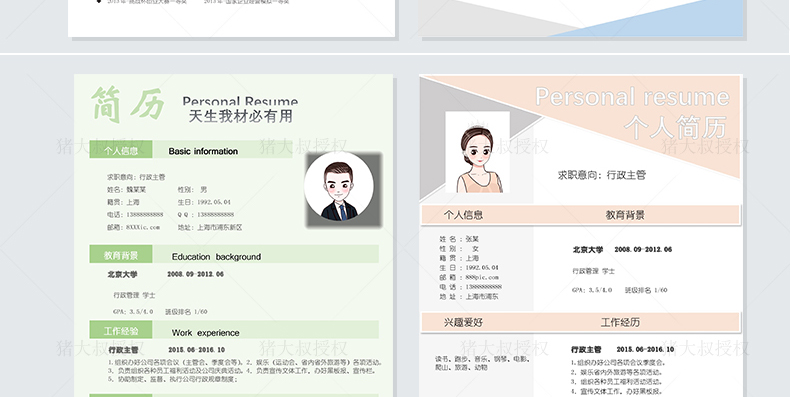The height and width of the screenshot is (397, 790).
Task: Click the 'Basic information' header text
Action: pyautogui.click(x=203, y=151)
